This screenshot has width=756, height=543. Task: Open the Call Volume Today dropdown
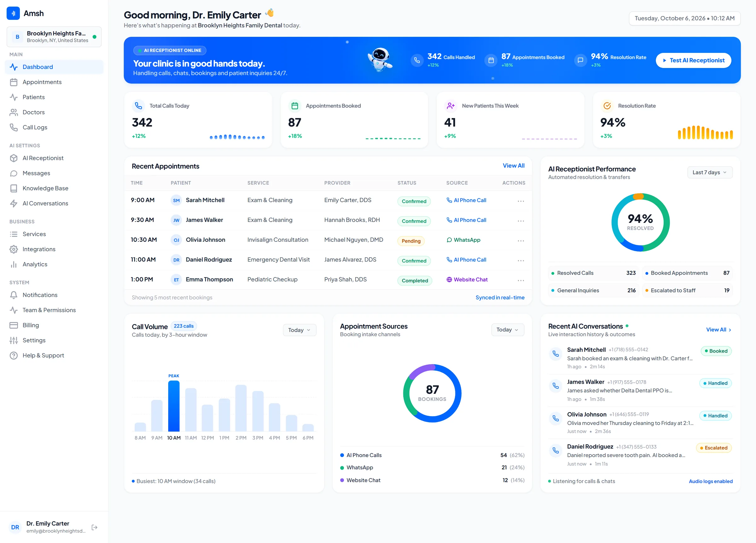[x=299, y=330]
